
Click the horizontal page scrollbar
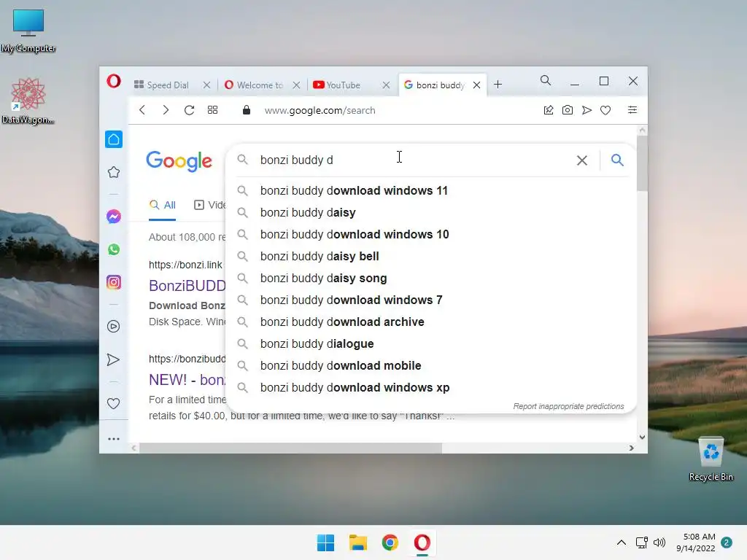click(290, 448)
